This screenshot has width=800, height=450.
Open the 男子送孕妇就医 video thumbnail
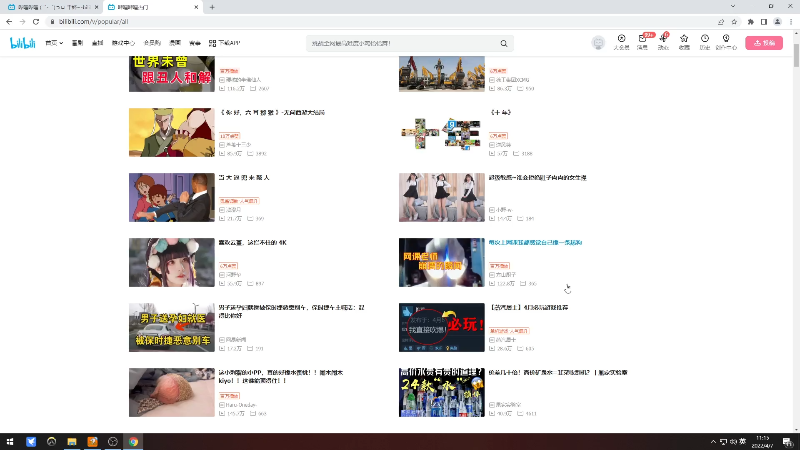click(171, 328)
